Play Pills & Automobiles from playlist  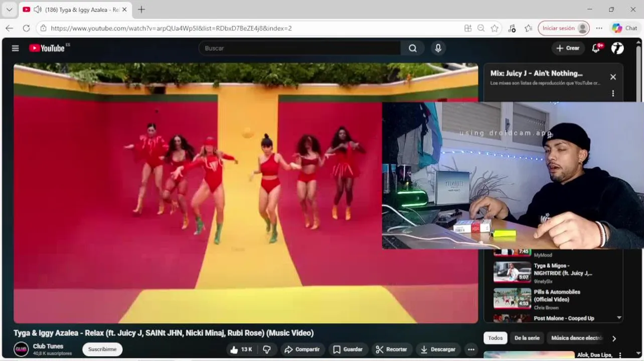click(x=544, y=299)
